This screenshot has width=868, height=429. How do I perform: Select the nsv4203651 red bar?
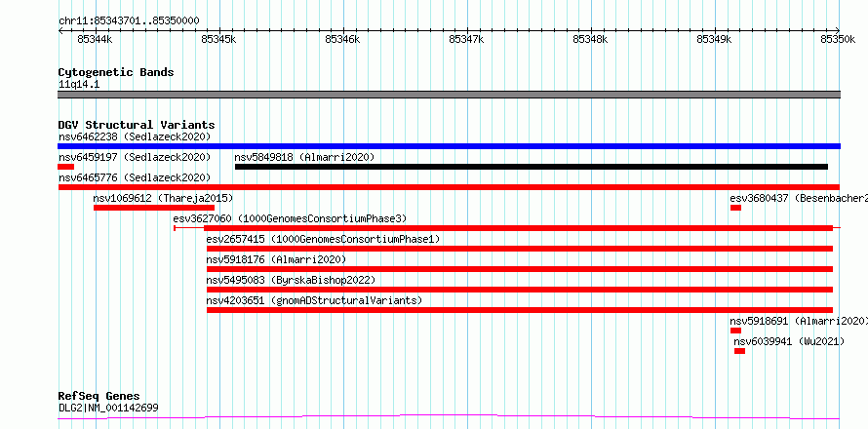(519, 310)
